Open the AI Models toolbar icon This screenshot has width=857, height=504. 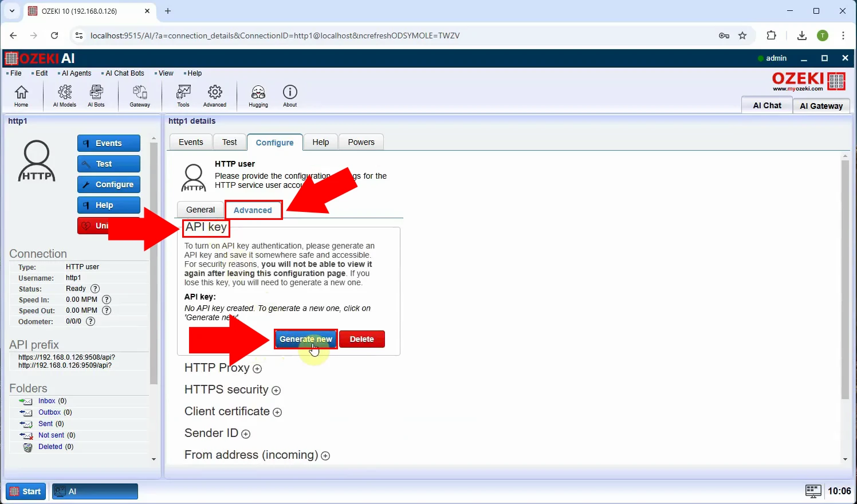tap(65, 96)
